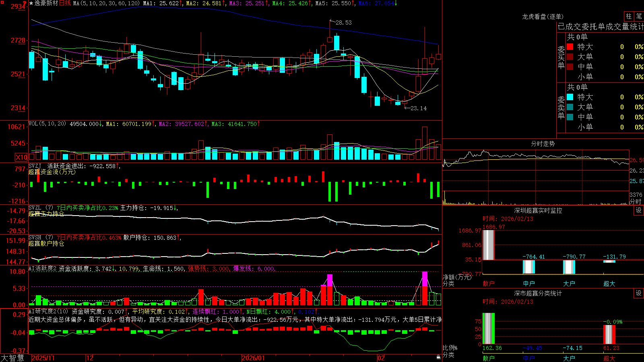Open the MA(5,10,20,30,60,120) indicator parameters

(106, 3)
